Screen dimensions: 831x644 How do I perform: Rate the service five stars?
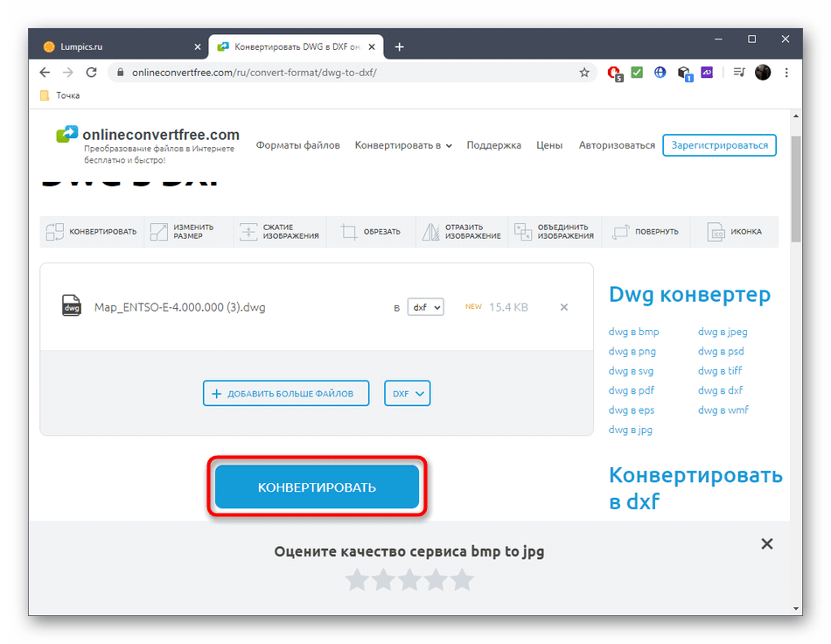[462, 579]
